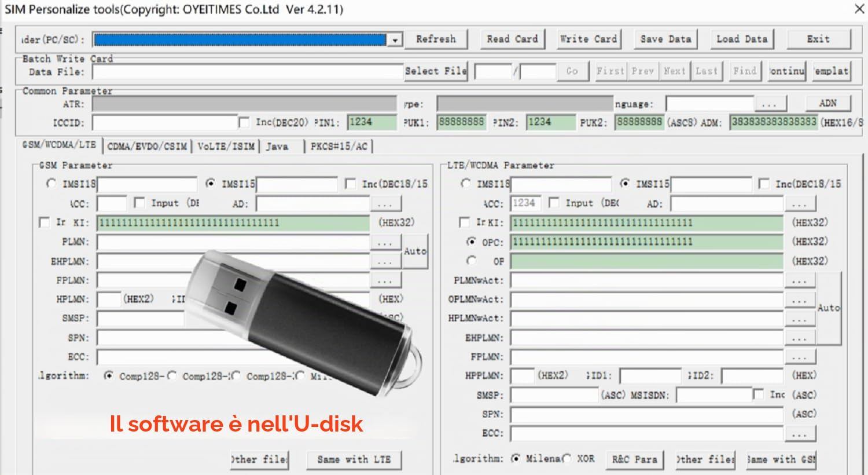
Task: Open the GSM AD browse (...) button
Action: 385,204
